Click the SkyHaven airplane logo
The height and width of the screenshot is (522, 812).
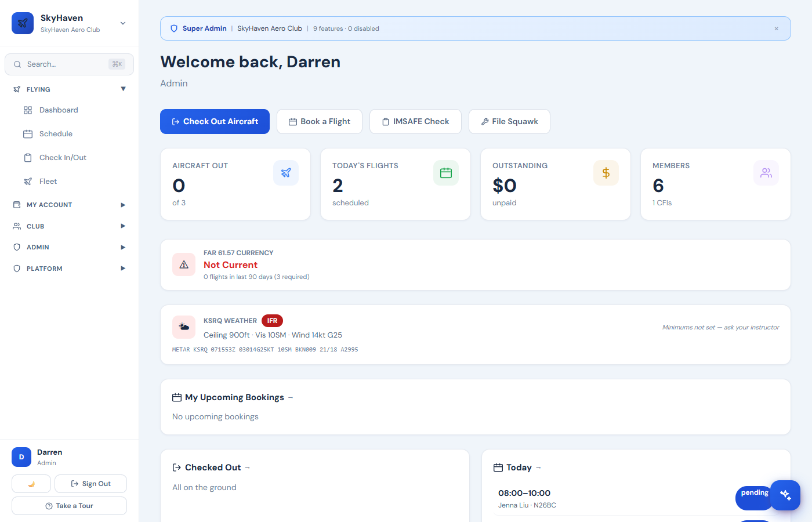click(22, 23)
